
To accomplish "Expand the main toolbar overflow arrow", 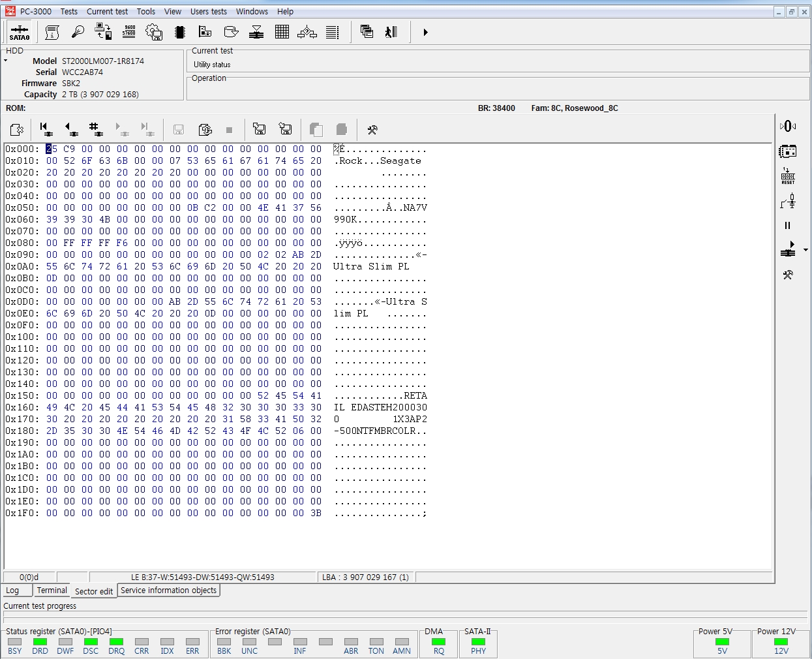I will [x=425, y=32].
